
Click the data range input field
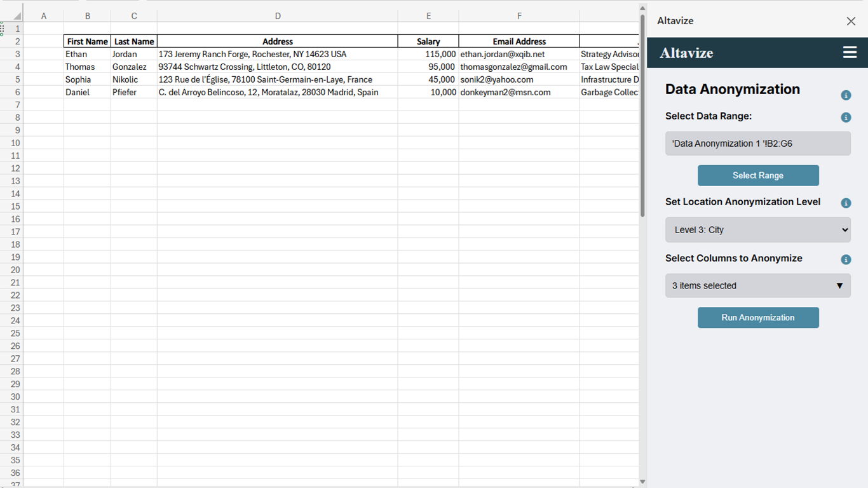coord(758,144)
